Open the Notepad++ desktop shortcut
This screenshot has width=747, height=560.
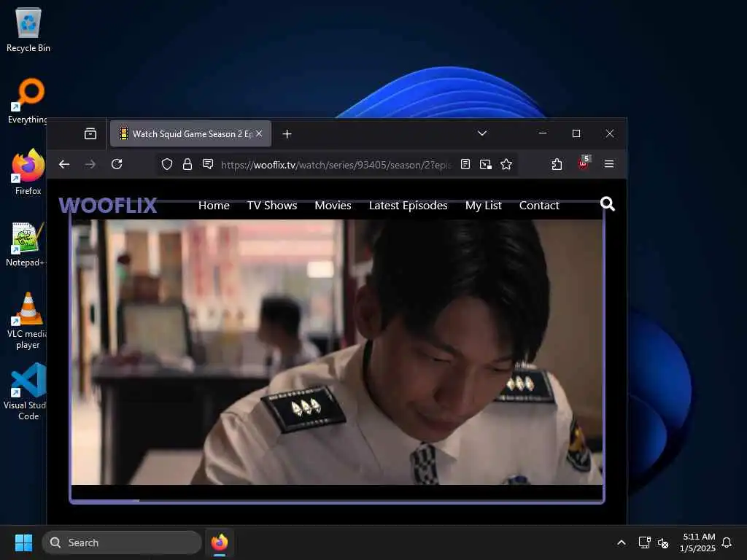[x=26, y=244]
